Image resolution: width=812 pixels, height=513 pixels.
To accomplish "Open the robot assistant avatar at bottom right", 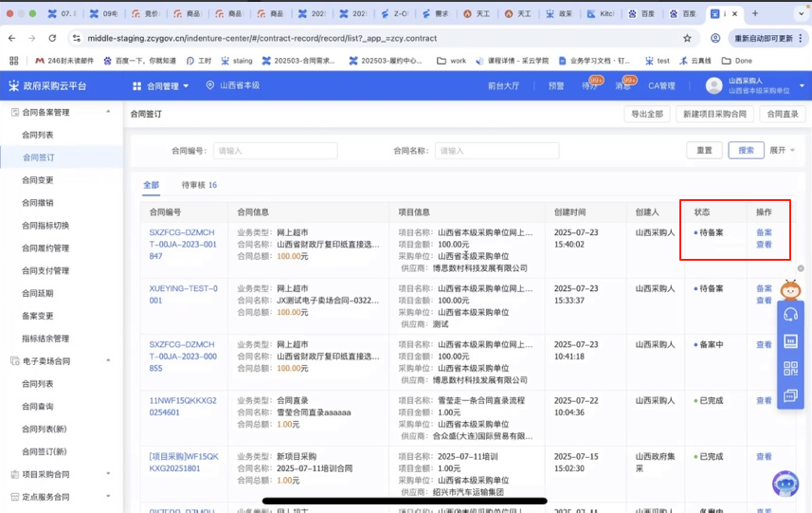I will (785, 484).
